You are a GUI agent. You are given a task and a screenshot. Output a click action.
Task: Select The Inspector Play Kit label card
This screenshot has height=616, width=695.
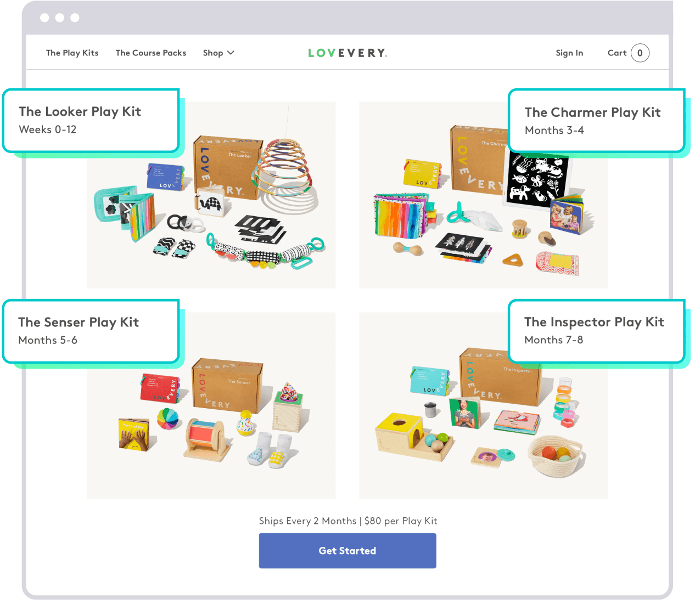[x=597, y=331]
